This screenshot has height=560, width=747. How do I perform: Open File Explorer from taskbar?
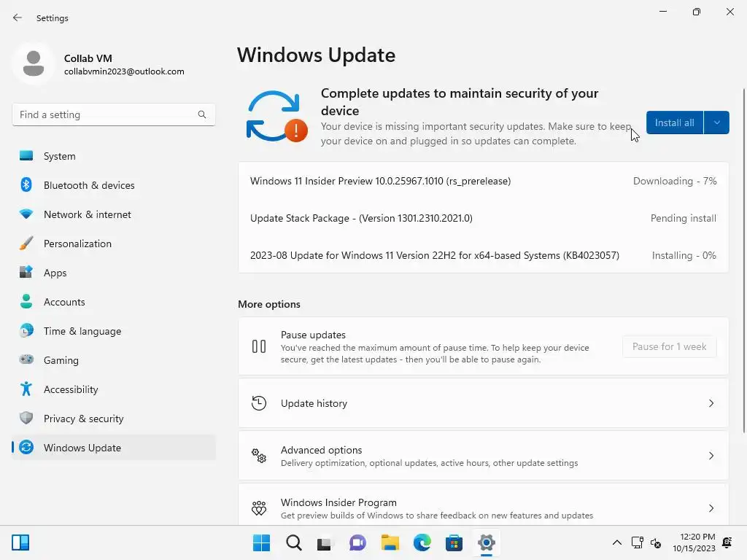(390, 542)
